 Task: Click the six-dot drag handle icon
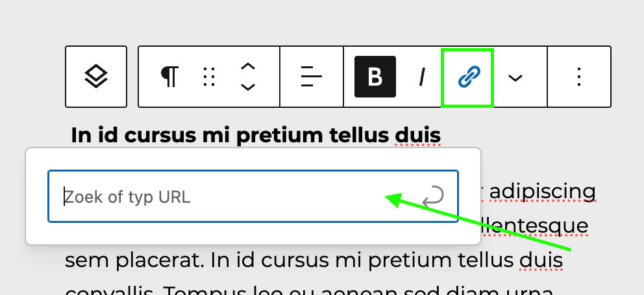point(208,77)
